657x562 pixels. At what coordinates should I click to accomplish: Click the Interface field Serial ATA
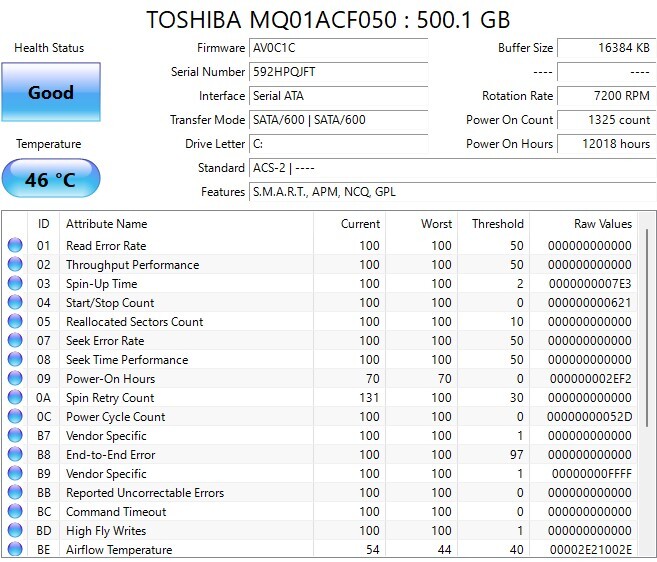click(339, 96)
